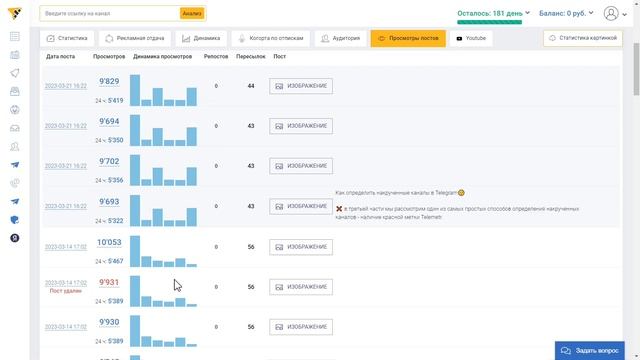
Task: Open the 9'829 views link
Action: pos(109,82)
